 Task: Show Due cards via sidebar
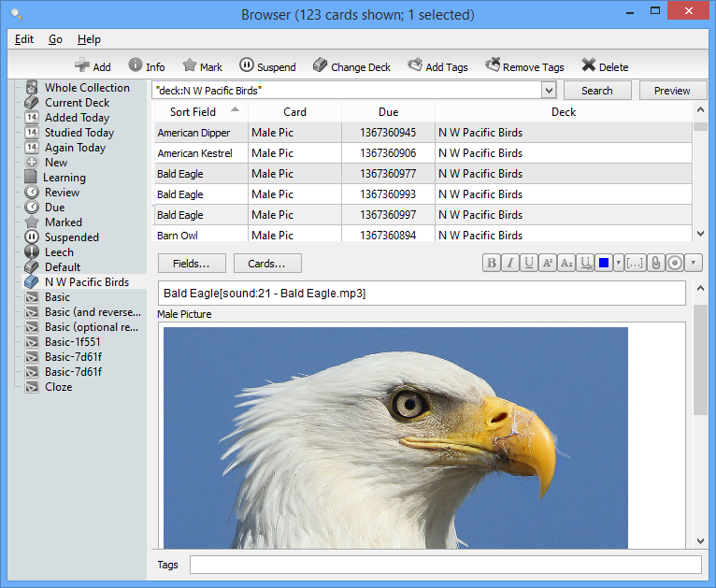click(x=45, y=208)
